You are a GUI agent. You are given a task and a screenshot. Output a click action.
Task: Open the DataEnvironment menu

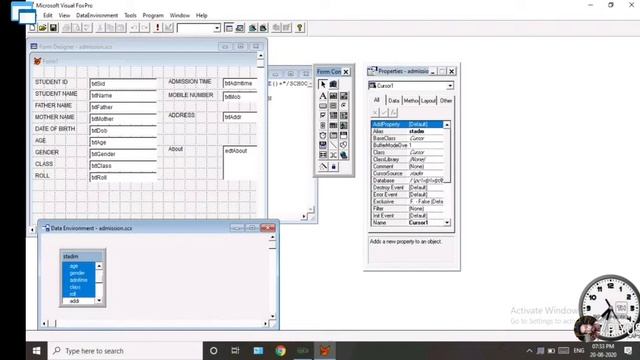coord(97,15)
